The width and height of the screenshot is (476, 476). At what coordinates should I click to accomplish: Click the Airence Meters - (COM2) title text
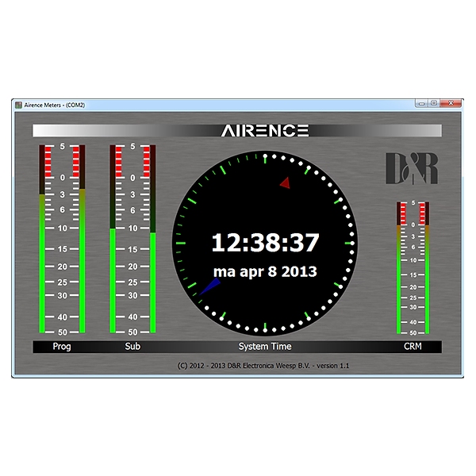(x=55, y=105)
